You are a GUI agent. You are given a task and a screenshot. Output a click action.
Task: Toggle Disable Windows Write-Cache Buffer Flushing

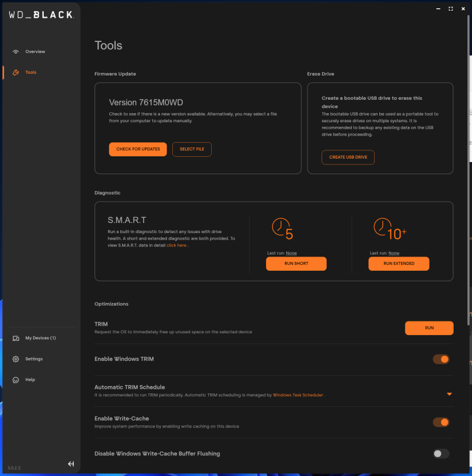(441, 454)
